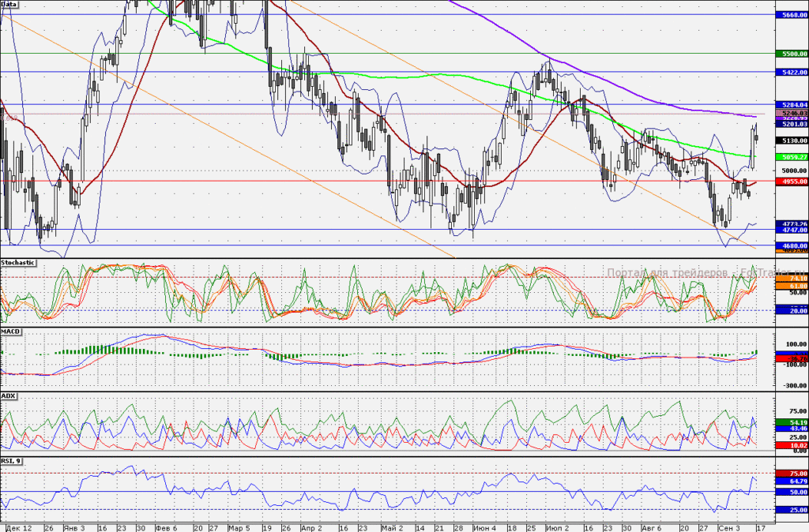Viewport: 809px width, 532px height.
Task: Click the RSI, 9 indicator label
Action: 11,461
